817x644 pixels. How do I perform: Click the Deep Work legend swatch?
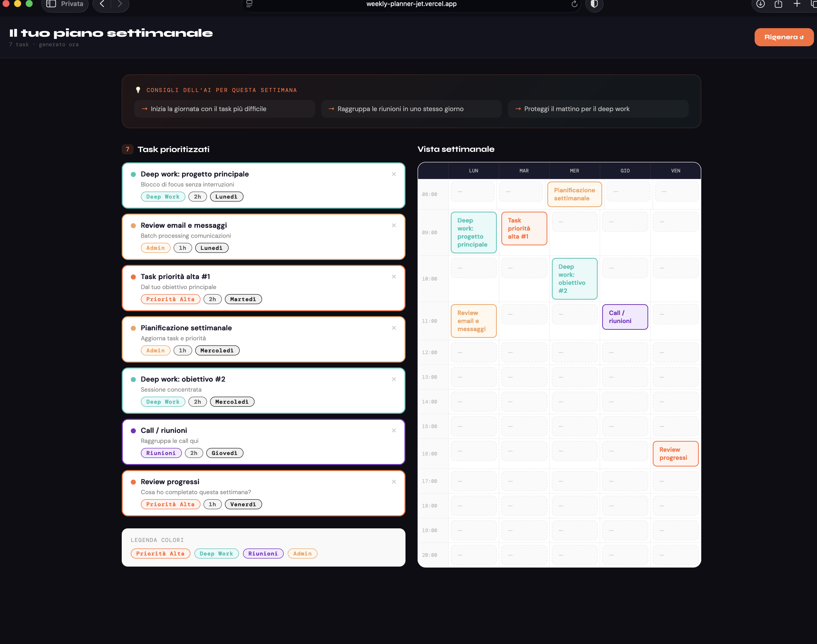(x=217, y=554)
